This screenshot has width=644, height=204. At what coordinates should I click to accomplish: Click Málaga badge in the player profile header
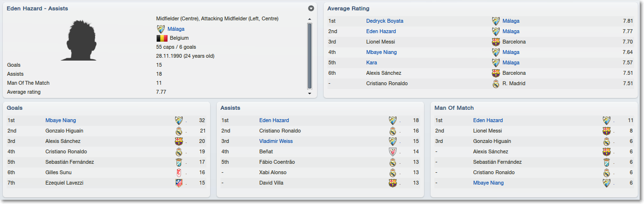[x=161, y=29]
